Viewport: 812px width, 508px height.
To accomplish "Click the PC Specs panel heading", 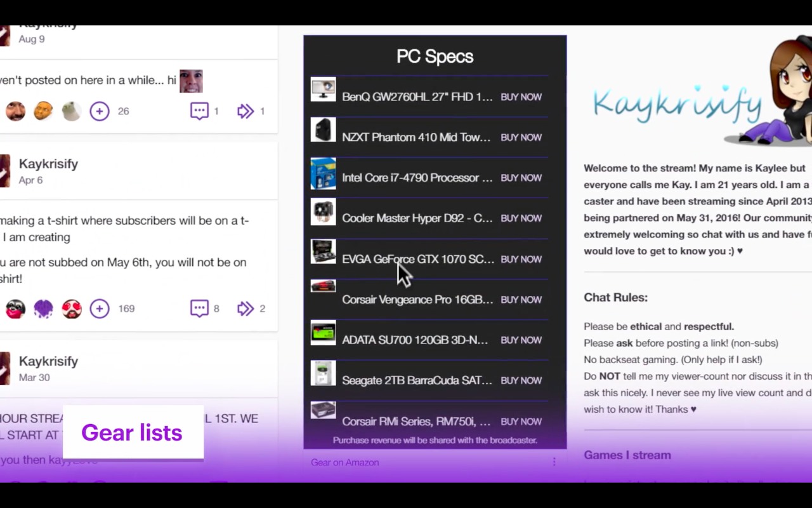I will point(435,57).
